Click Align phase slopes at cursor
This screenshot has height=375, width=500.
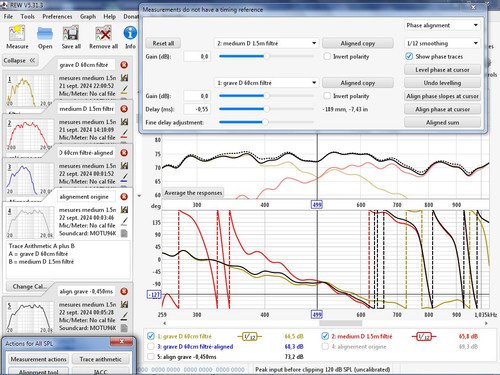pyautogui.click(x=442, y=96)
